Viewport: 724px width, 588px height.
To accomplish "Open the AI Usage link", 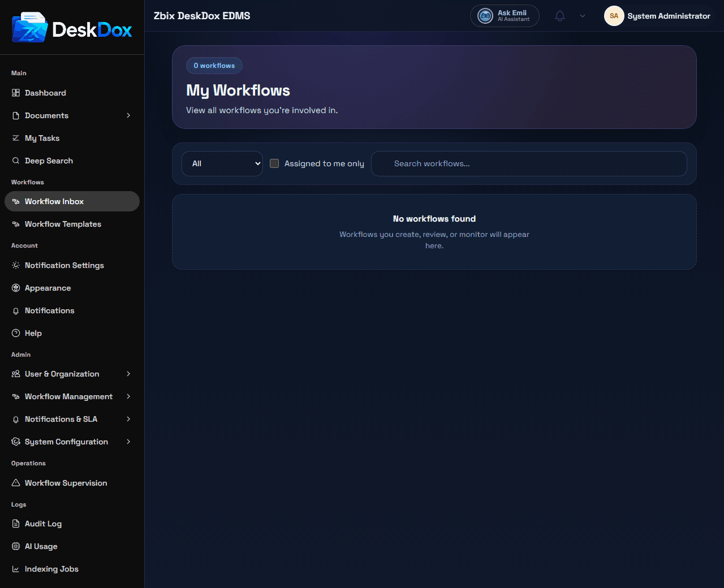I will [72, 546].
